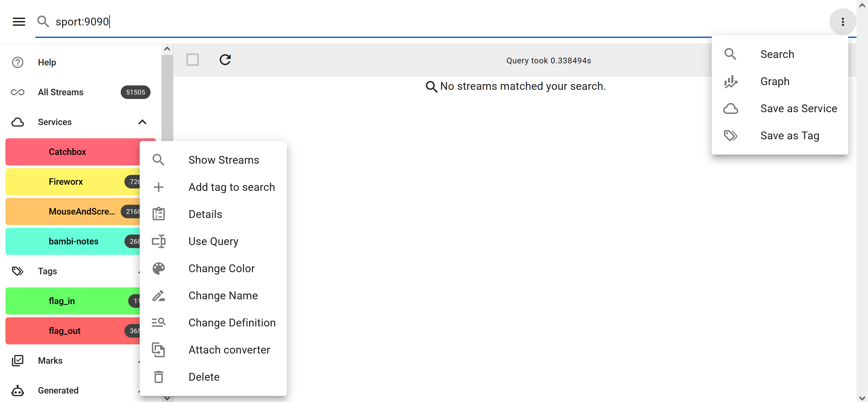The image size is (868, 402).
Task: Toggle the select-all streams checkbox
Action: 192,60
